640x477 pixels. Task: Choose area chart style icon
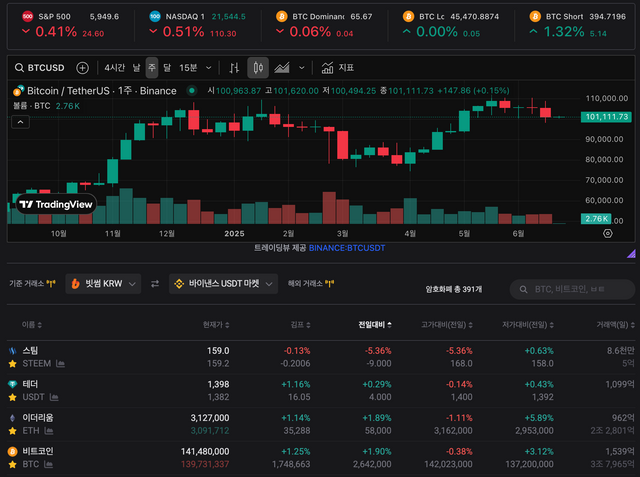pyautogui.click(x=282, y=68)
